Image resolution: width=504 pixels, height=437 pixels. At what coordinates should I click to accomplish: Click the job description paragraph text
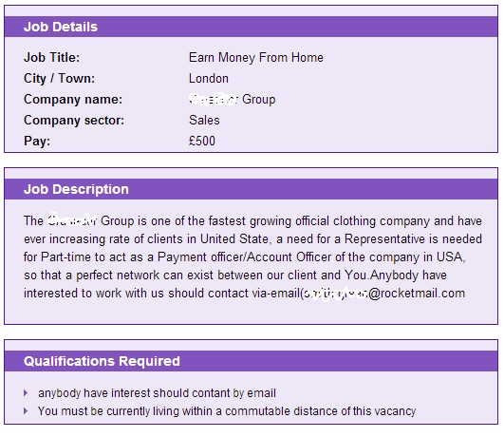tap(252, 257)
